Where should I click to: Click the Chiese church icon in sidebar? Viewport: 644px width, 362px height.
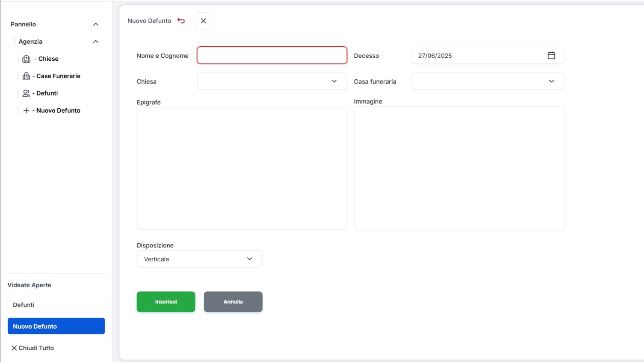click(26, 59)
